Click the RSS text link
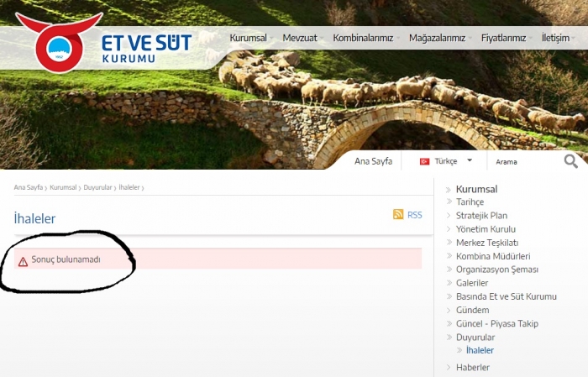This screenshot has height=377, width=588. tap(415, 215)
